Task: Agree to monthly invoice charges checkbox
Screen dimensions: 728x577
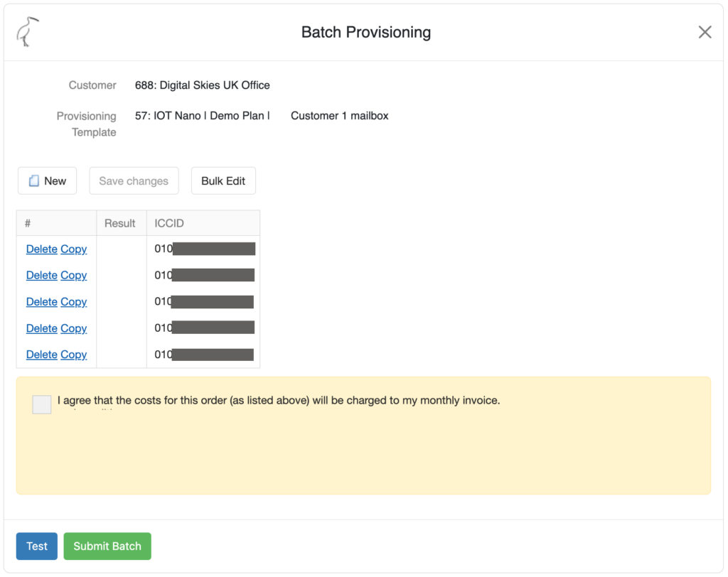Action: tap(42, 404)
